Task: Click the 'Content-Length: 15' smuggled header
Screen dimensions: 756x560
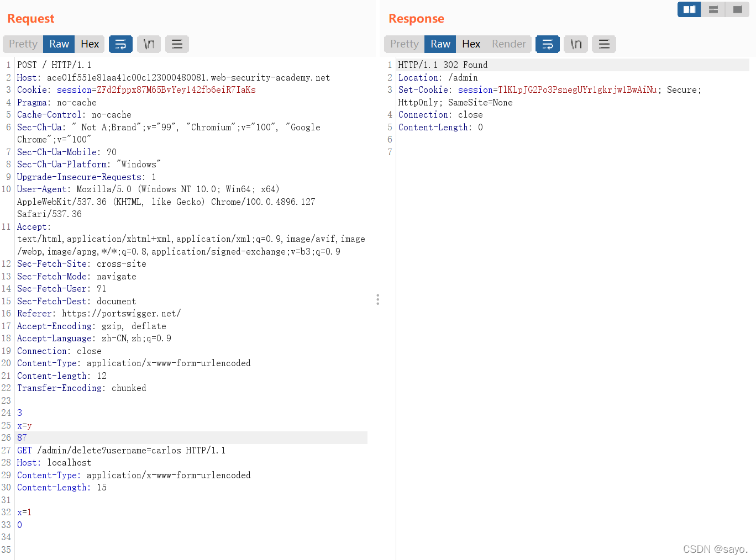Action: click(x=62, y=488)
